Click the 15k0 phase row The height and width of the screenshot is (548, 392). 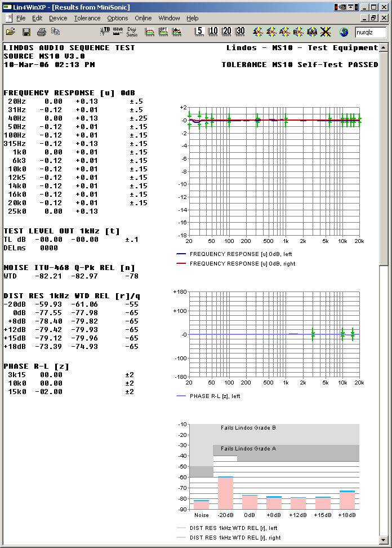coord(71,392)
